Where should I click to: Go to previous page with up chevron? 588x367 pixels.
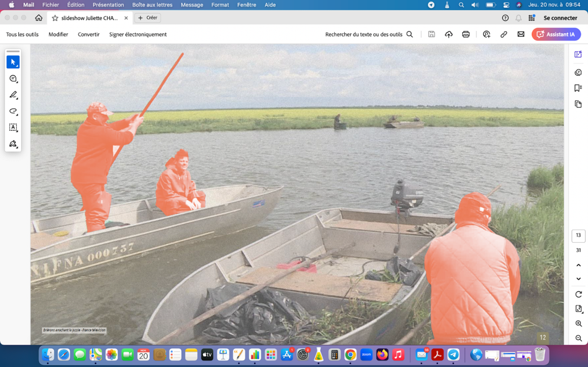(x=578, y=265)
